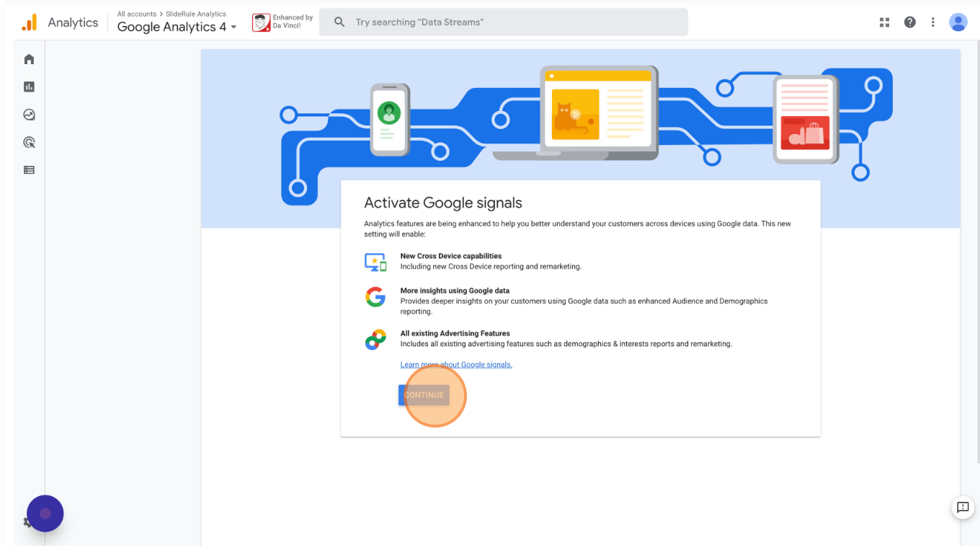Click the page vertical scrollbar
The image size is (980, 548).
pyautogui.click(x=977, y=252)
